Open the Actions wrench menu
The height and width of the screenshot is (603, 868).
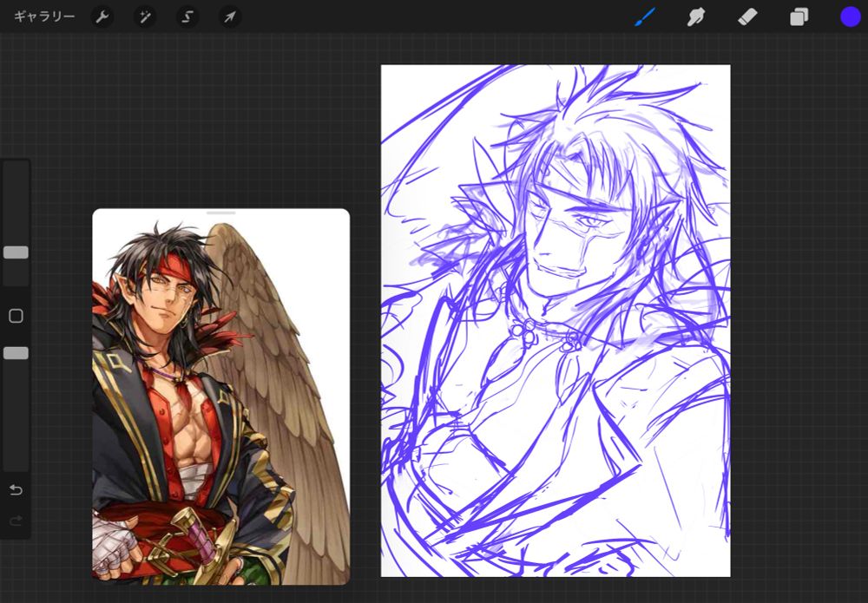(102, 17)
